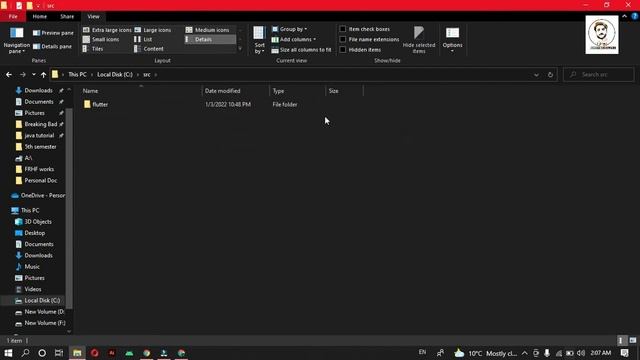
Task: Enable Hidden items checkbox
Action: (x=343, y=50)
